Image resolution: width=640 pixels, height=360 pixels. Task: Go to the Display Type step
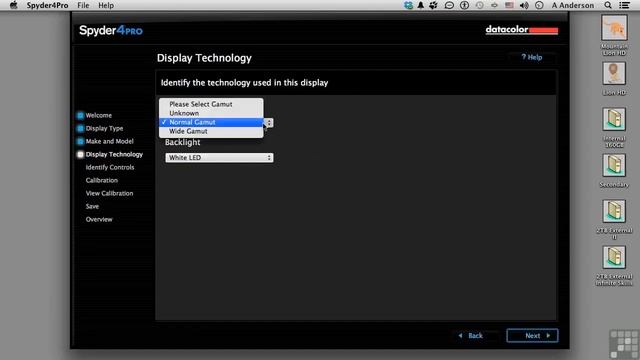click(104, 128)
